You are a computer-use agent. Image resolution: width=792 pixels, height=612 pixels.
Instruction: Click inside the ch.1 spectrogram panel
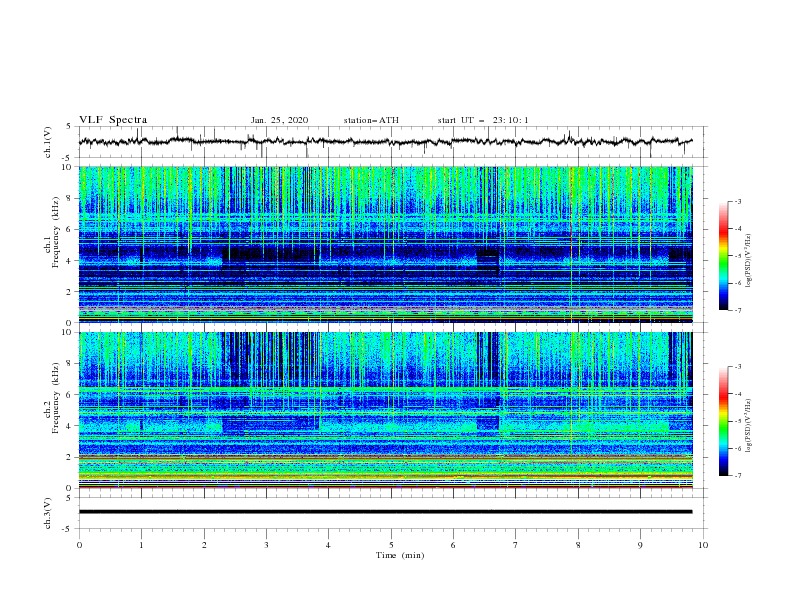pos(385,244)
